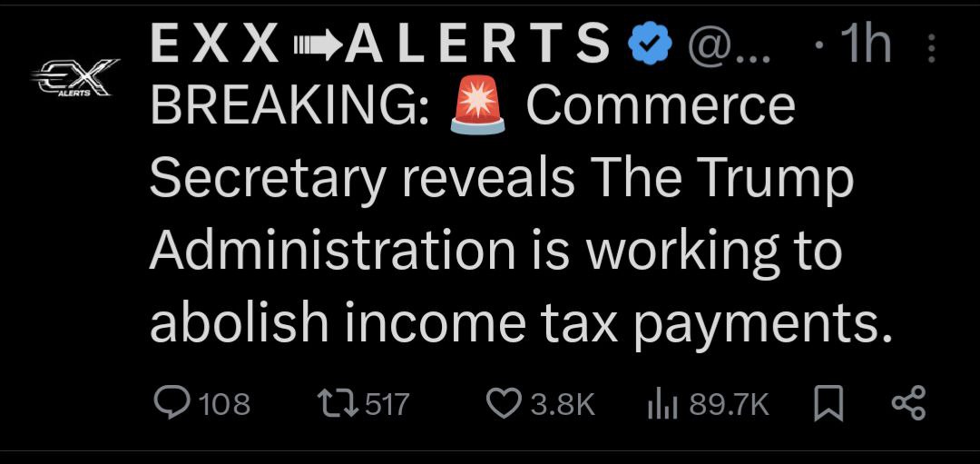Viewport: 980px width, 464px height.
Task: Click the blue verified checkmark badge
Action: pyautogui.click(x=650, y=44)
